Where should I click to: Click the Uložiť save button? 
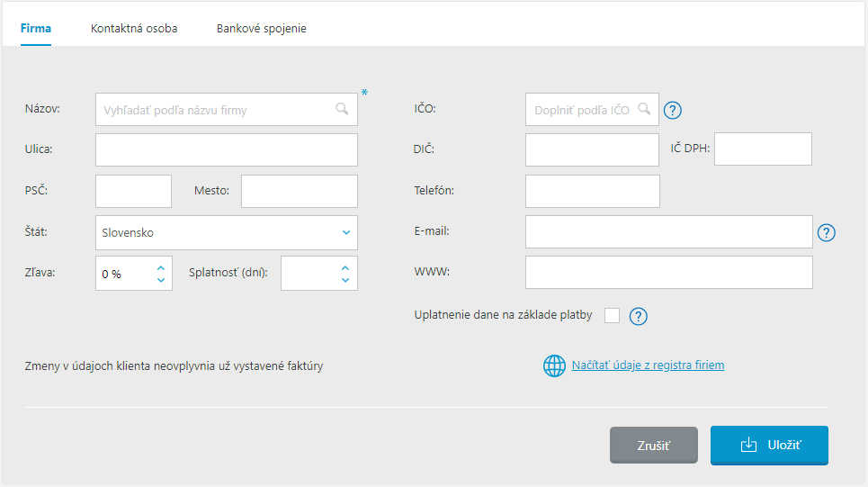[x=769, y=446]
